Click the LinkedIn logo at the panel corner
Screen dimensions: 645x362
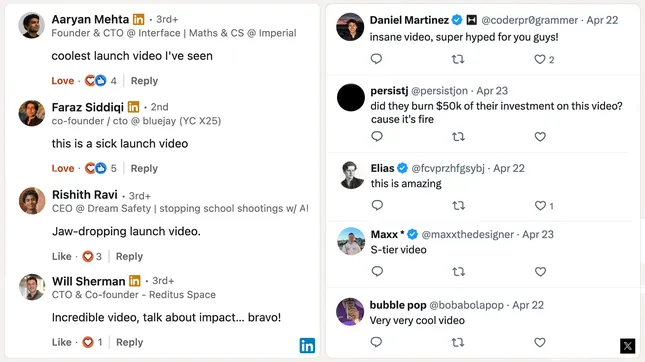tap(307, 346)
